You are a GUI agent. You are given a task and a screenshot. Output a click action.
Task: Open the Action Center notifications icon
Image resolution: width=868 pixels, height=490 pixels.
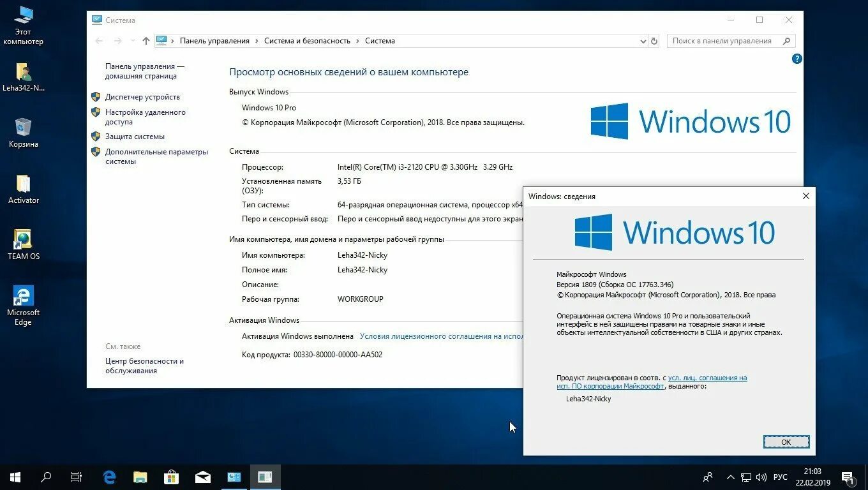click(x=848, y=477)
